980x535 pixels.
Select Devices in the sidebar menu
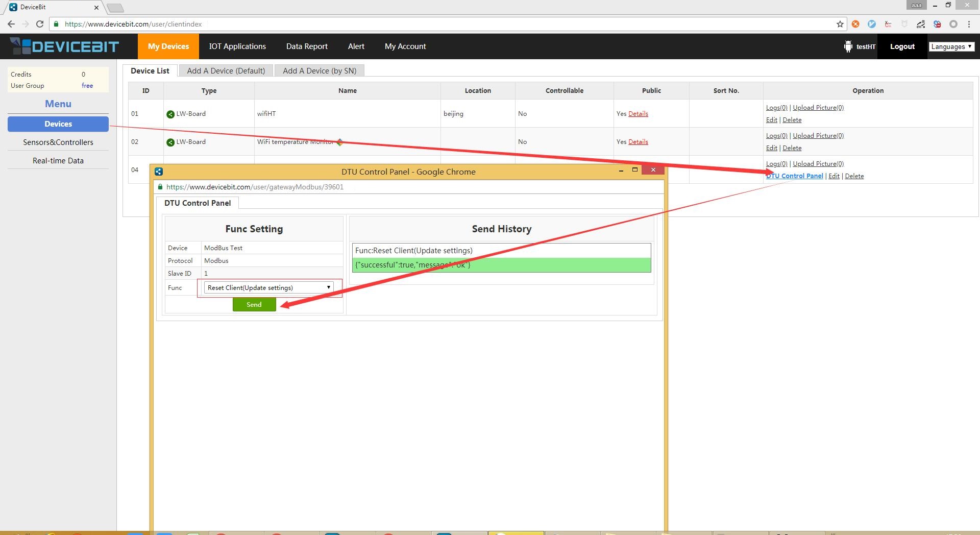point(58,124)
